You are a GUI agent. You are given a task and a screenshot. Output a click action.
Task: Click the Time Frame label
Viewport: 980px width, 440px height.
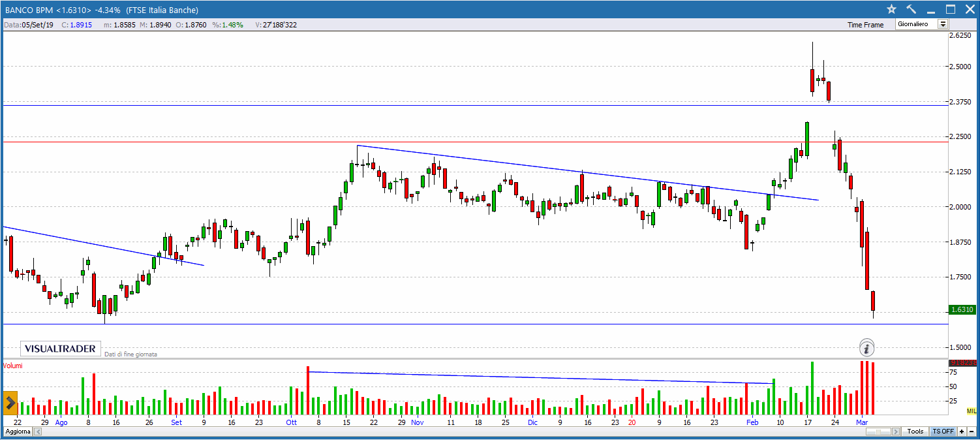865,25
